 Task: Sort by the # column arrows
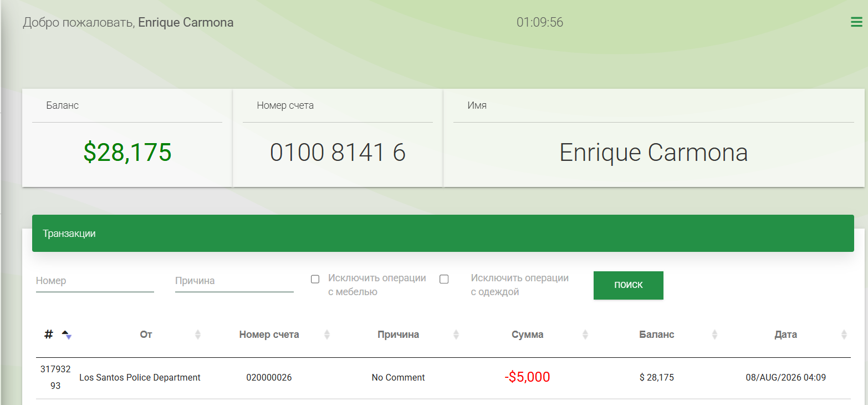pyautogui.click(x=67, y=335)
